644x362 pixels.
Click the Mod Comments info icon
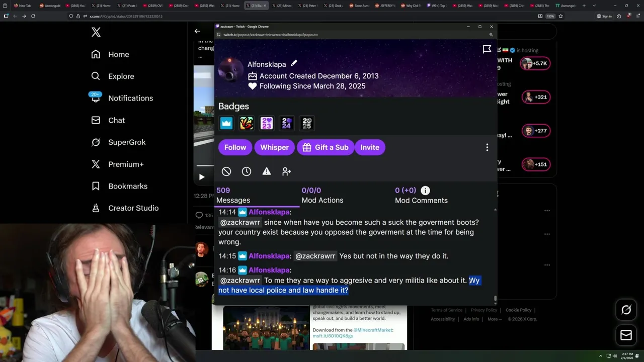(425, 191)
